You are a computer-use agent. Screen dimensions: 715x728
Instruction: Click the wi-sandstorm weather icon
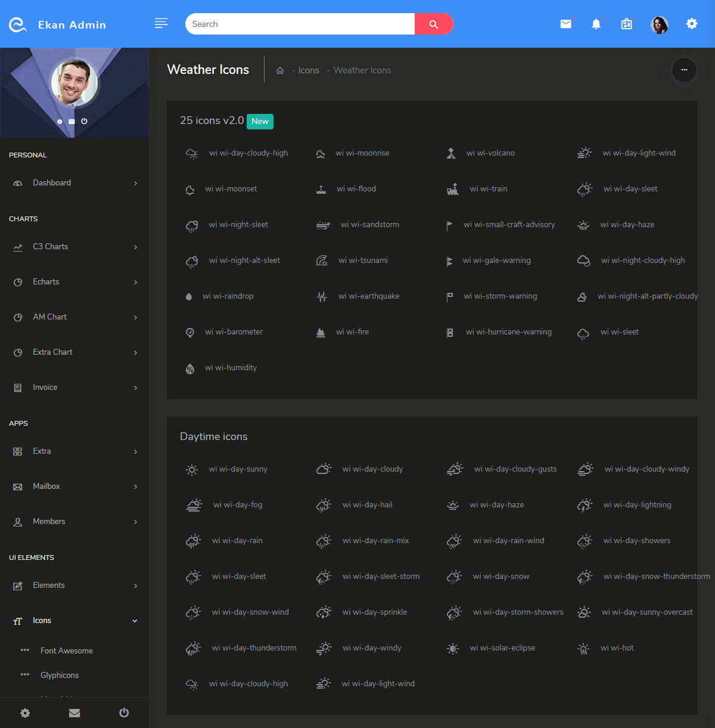click(322, 225)
